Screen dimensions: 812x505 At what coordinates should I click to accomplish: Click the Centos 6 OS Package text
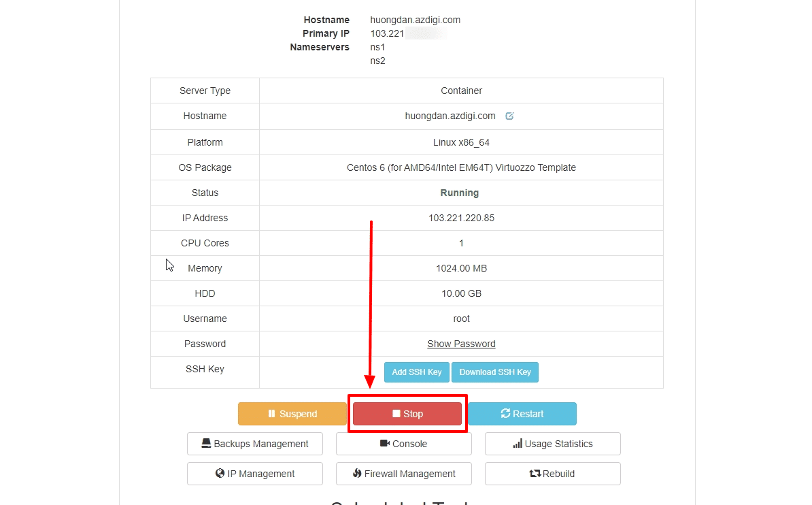461,167
